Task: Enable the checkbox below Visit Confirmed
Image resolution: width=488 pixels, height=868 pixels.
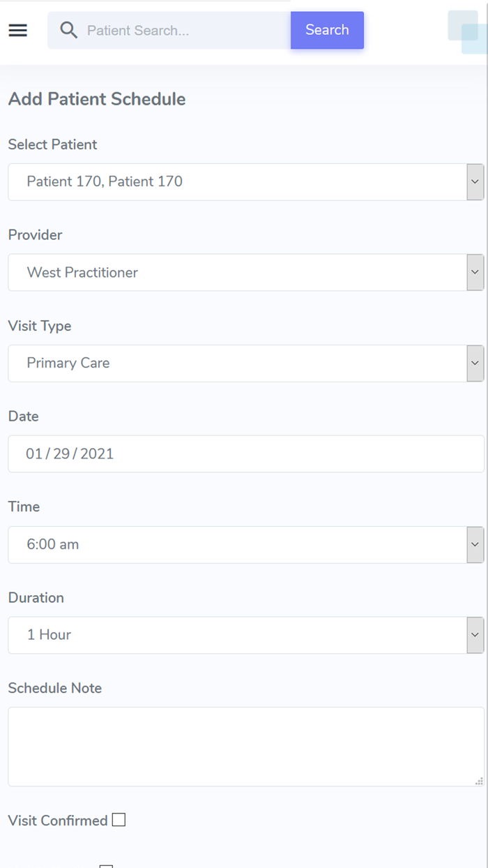Action: 106,865
